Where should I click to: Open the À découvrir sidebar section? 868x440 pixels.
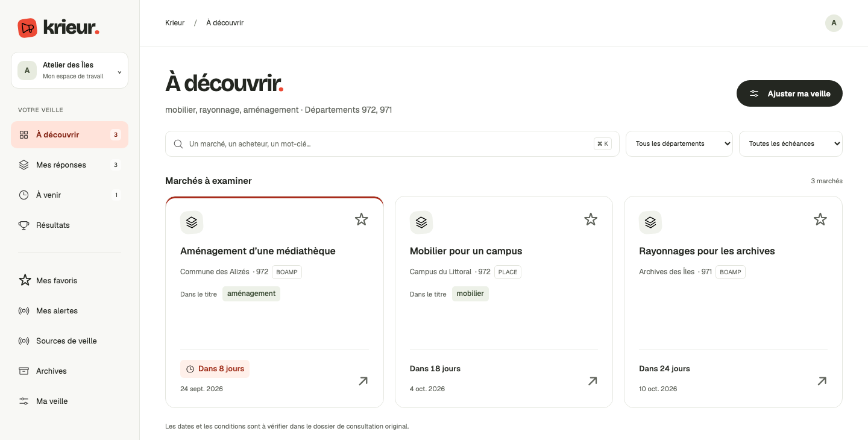[69, 134]
